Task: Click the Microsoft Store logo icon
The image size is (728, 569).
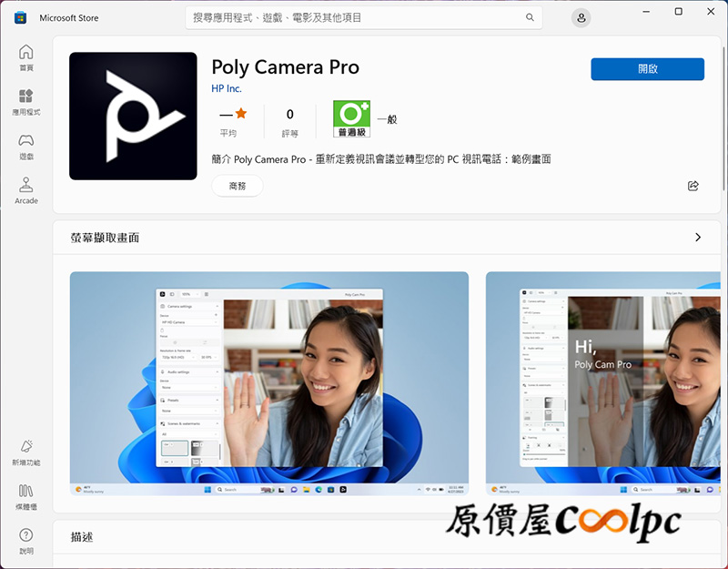Action: 20,18
